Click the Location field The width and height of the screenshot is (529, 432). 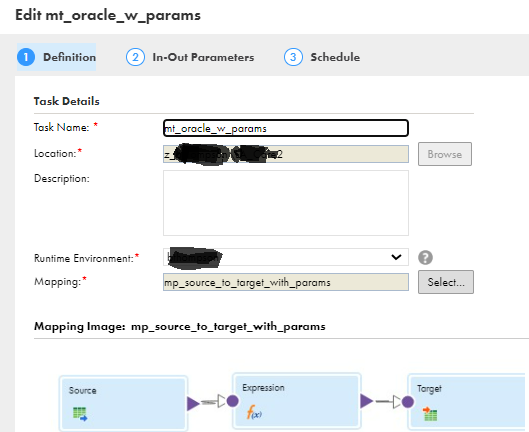pos(286,154)
